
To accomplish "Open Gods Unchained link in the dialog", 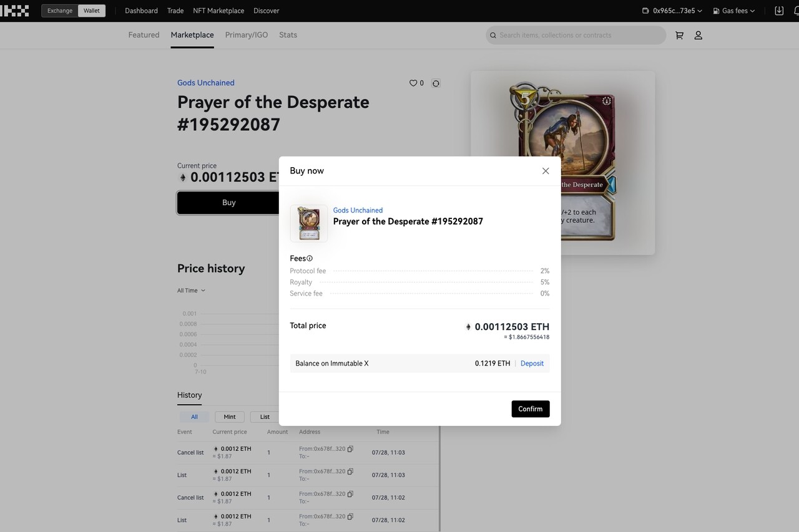I will pos(358,210).
